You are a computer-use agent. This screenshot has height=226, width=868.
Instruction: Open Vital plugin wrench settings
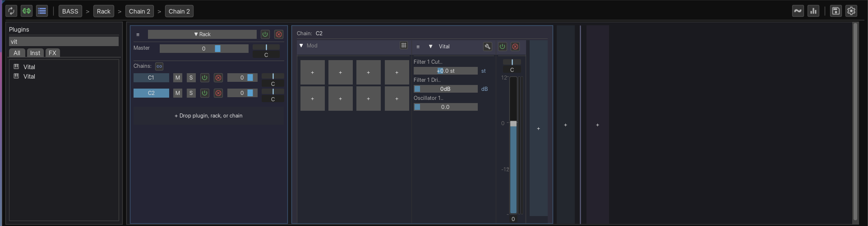(x=487, y=47)
